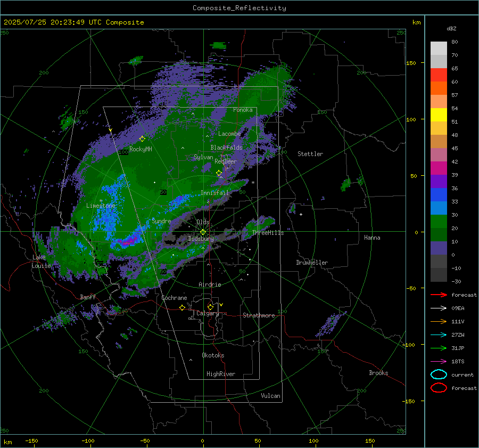Click the Stettler city label
This screenshot has width=479, height=448.
pos(310,154)
